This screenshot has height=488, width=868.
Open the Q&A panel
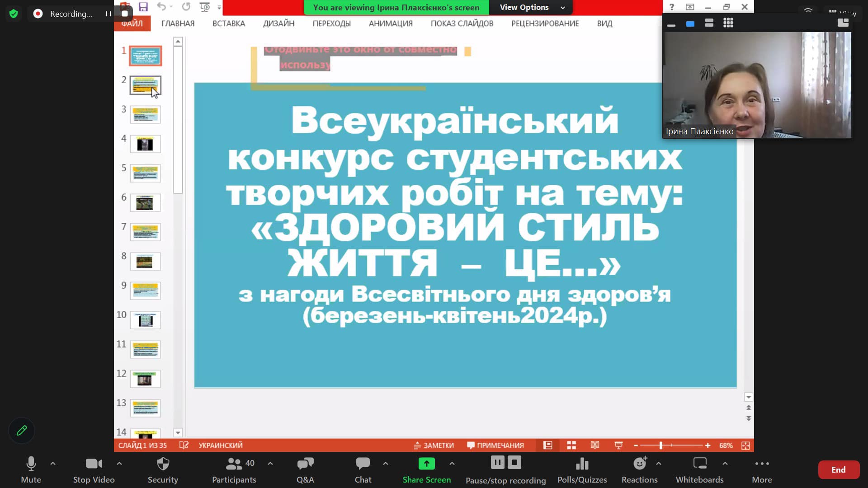(305, 470)
